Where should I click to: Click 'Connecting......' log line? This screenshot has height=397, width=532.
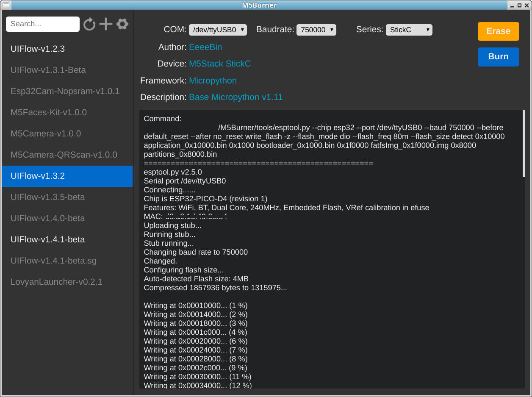(x=170, y=190)
